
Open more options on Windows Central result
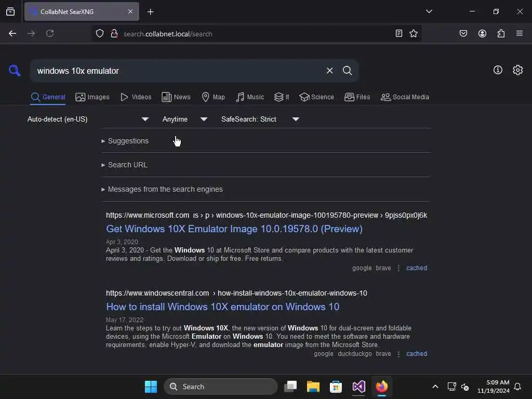click(398, 354)
